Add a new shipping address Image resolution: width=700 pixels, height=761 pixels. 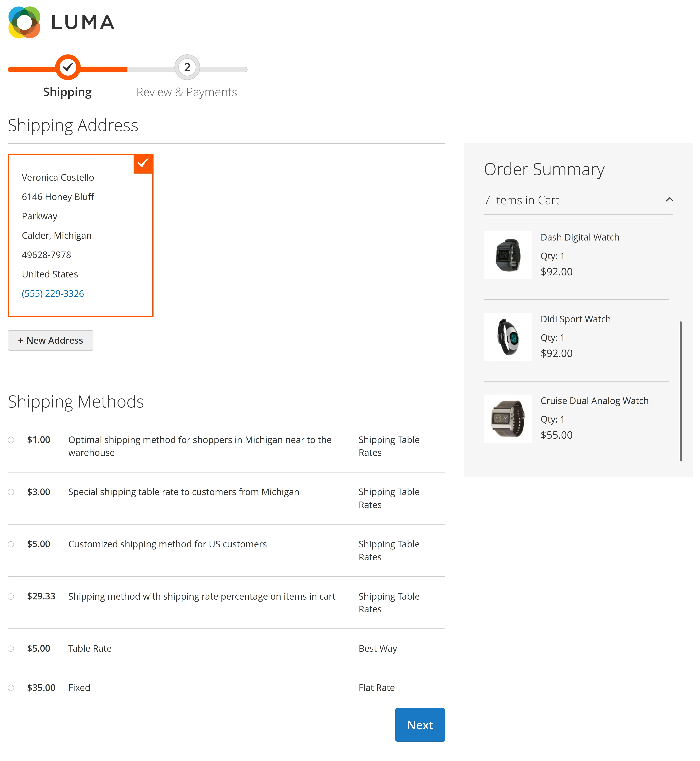(x=50, y=340)
